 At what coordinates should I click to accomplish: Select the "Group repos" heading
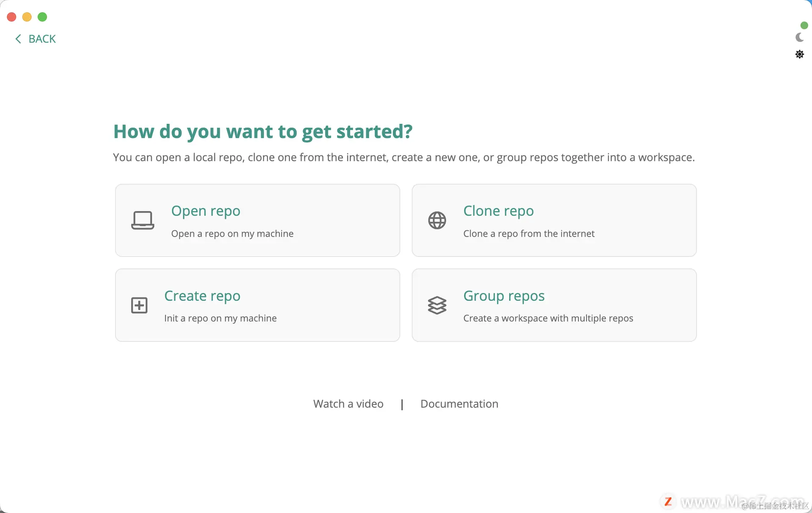[x=504, y=296]
